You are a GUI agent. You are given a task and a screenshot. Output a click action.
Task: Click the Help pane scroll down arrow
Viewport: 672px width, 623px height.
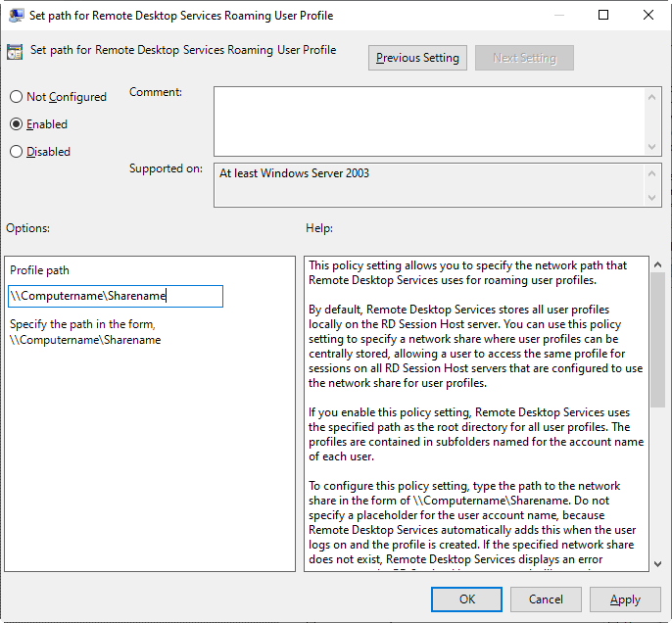tap(658, 564)
